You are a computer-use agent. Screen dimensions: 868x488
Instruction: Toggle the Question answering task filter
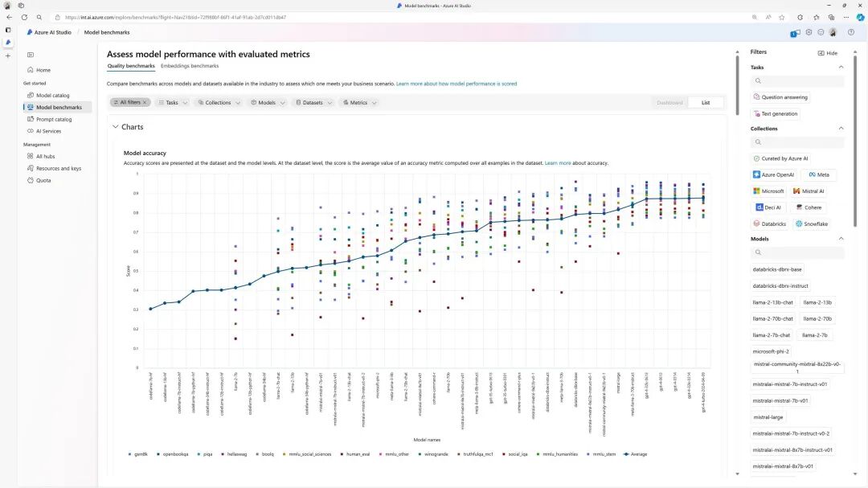tap(780, 97)
